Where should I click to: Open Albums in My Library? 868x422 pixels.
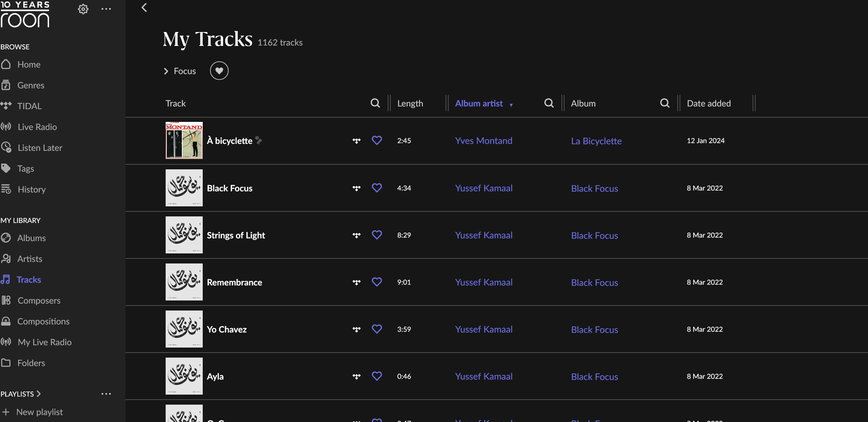point(31,238)
